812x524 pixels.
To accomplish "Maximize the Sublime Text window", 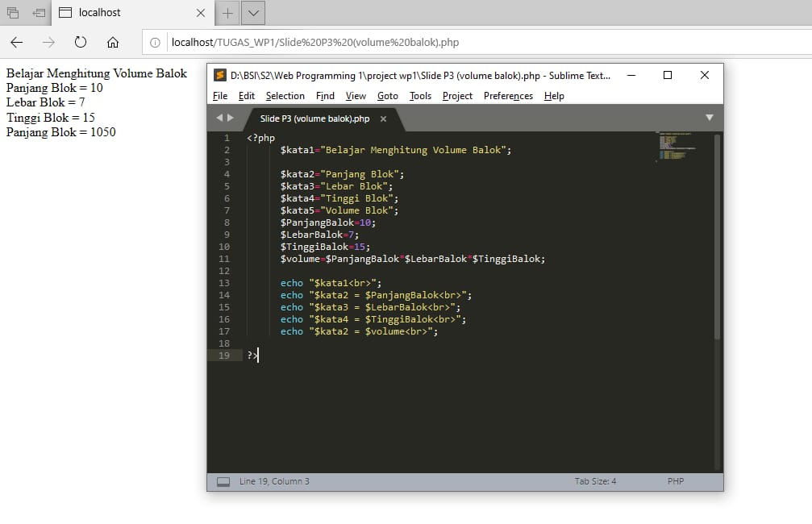I will point(668,76).
